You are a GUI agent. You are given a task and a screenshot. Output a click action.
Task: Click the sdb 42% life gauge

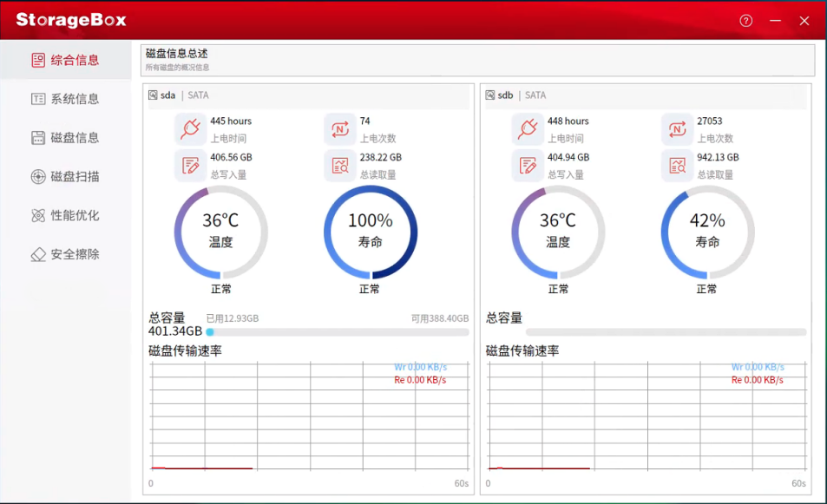click(707, 232)
